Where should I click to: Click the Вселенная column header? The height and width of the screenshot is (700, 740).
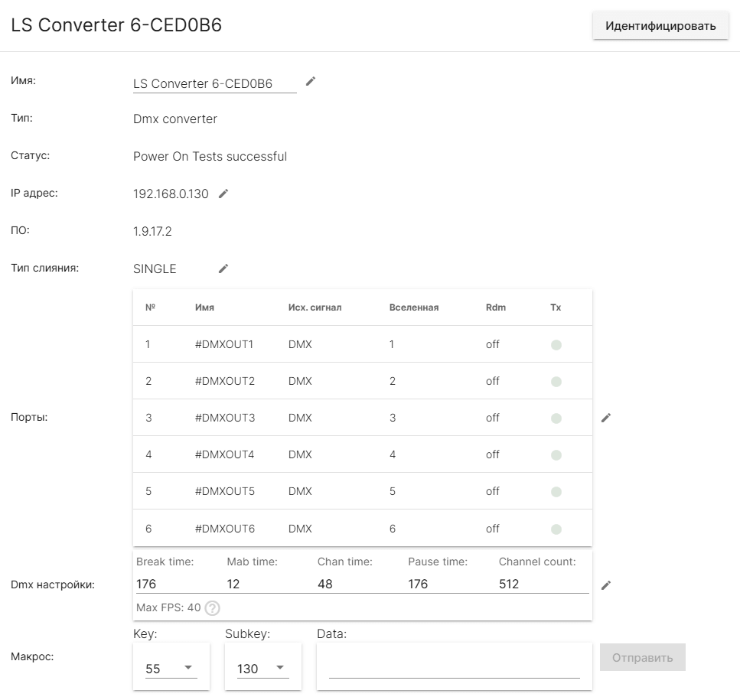click(x=414, y=308)
